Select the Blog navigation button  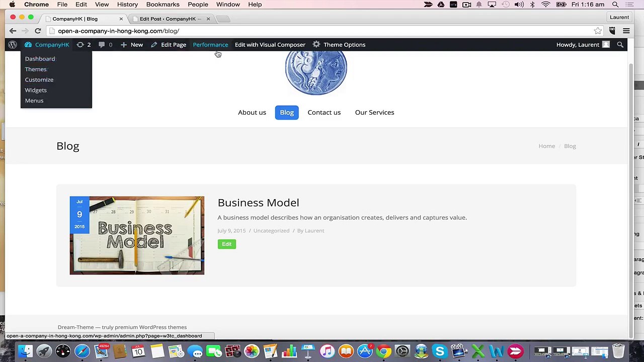[287, 113]
